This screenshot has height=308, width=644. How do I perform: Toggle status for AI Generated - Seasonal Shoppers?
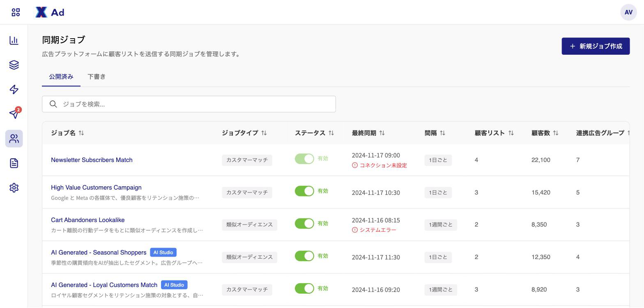(304, 256)
